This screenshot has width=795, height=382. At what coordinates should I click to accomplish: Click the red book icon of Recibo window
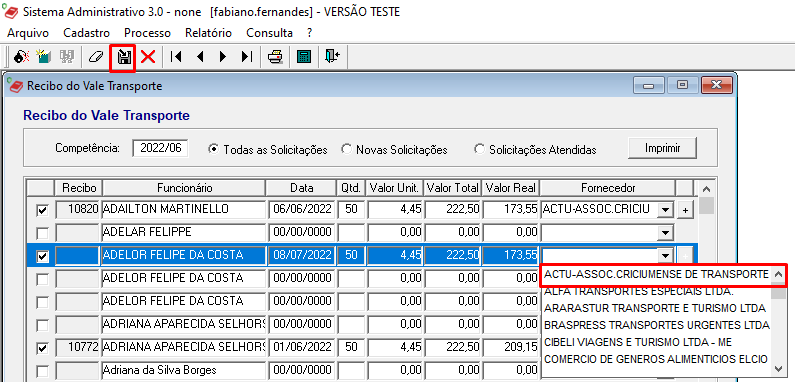16,86
